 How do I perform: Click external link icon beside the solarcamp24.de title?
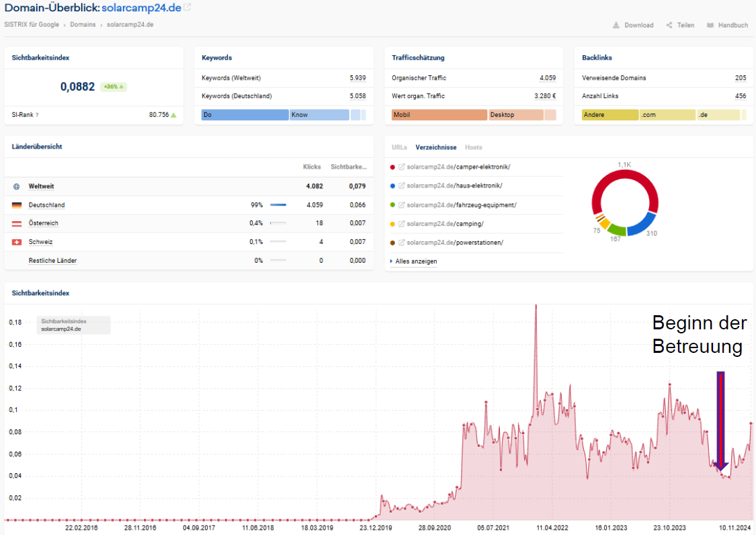pos(187,7)
